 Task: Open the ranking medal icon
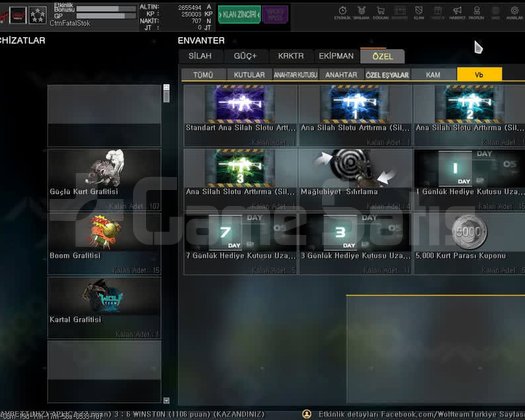pos(361,12)
